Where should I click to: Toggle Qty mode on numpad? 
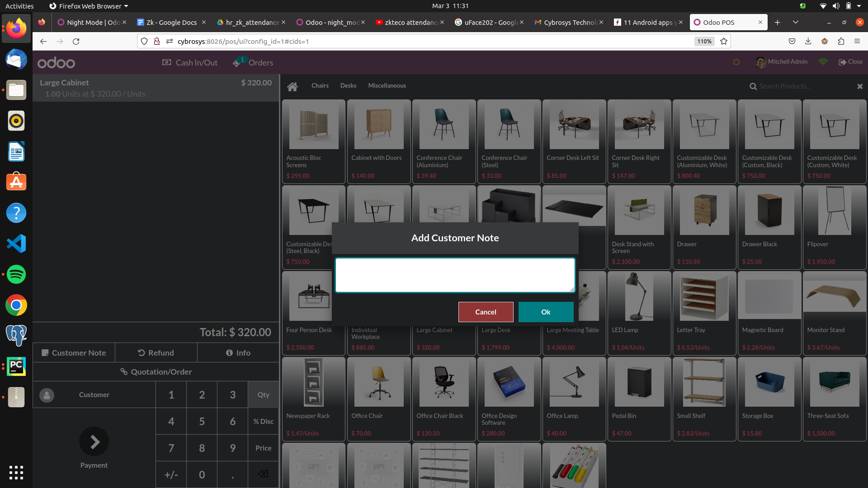[263, 395]
